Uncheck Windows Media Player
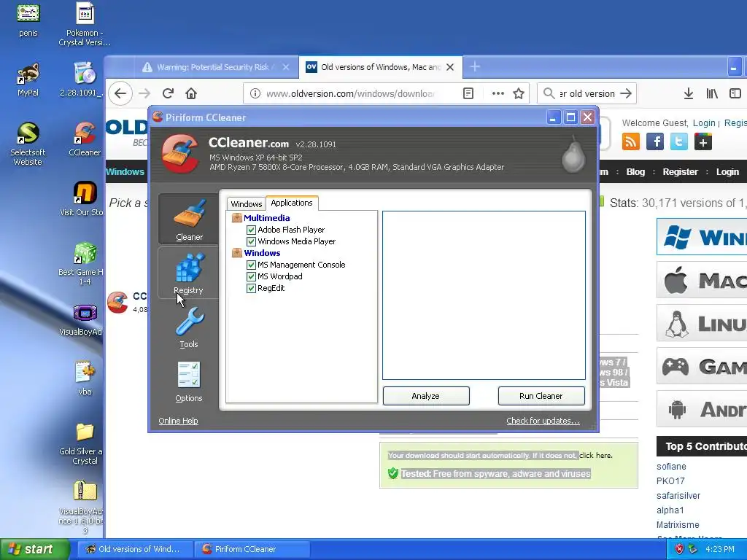 [251, 242]
